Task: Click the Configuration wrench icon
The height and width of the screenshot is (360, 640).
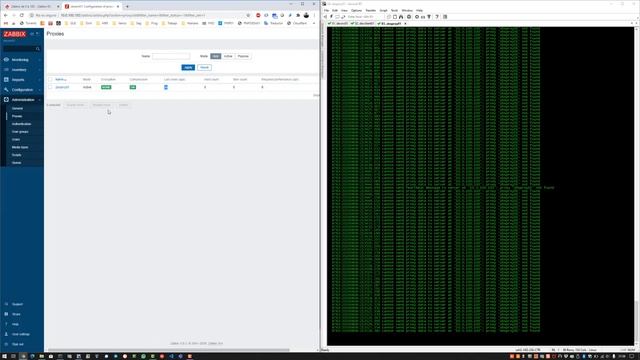Action: click(x=6, y=90)
